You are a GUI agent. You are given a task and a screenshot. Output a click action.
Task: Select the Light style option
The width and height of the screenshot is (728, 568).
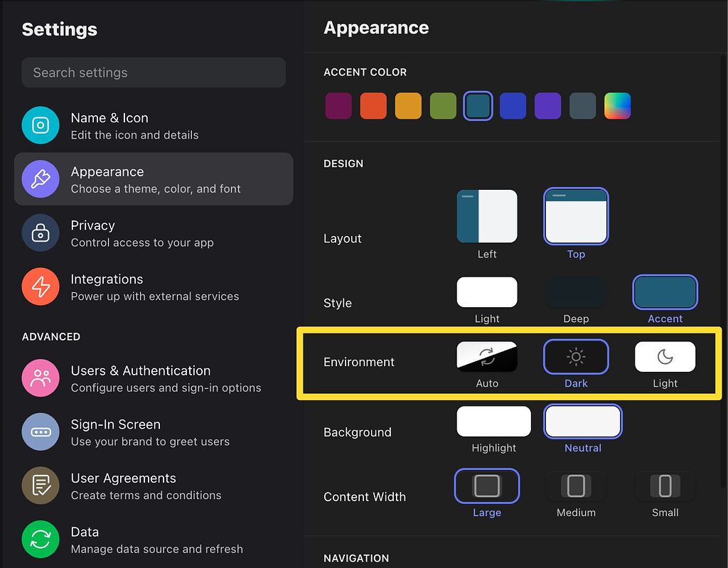(x=487, y=291)
